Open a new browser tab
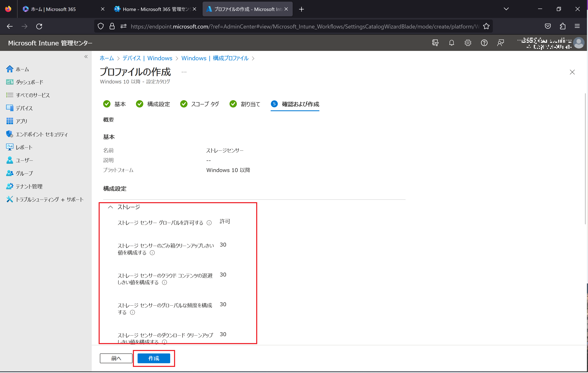Viewport: 588px width, 373px height. (301, 9)
